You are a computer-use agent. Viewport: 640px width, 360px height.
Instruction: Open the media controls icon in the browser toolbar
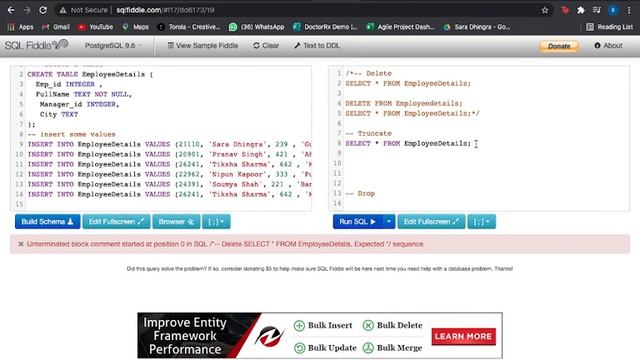[597, 10]
